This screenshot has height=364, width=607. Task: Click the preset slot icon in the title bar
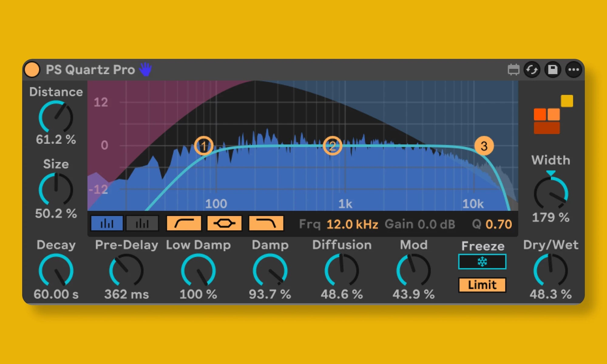[x=513, y=70]
